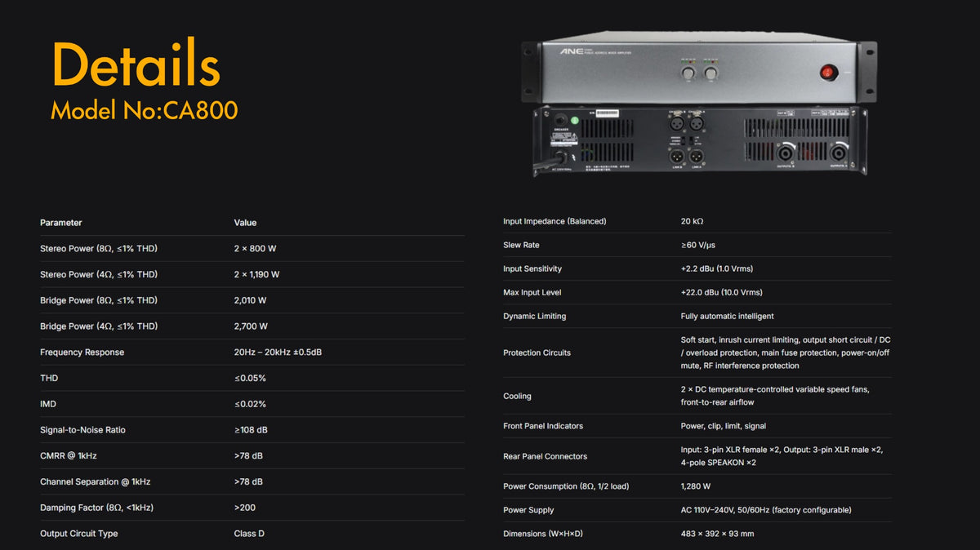Click the red power switch on amplifier

coord(829,73)
